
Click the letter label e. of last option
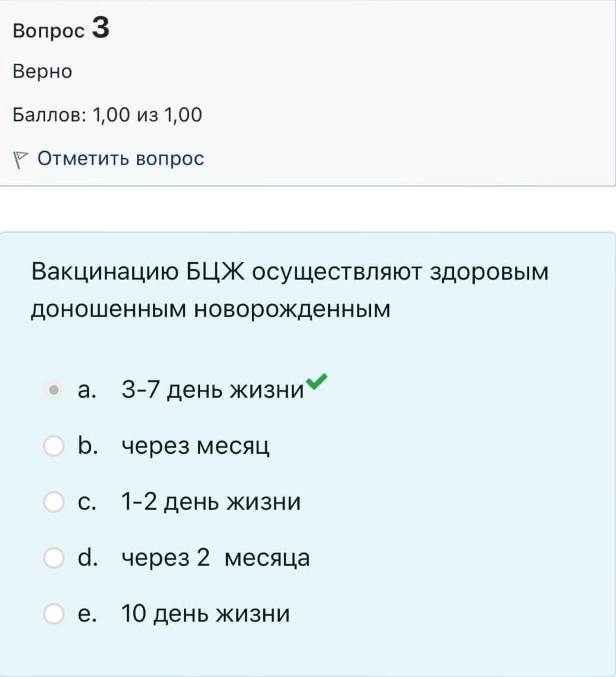point(87,614)
